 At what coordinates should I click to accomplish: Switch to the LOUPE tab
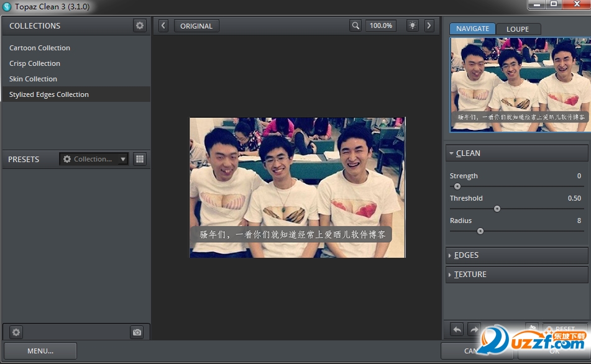tap(518, 29)
